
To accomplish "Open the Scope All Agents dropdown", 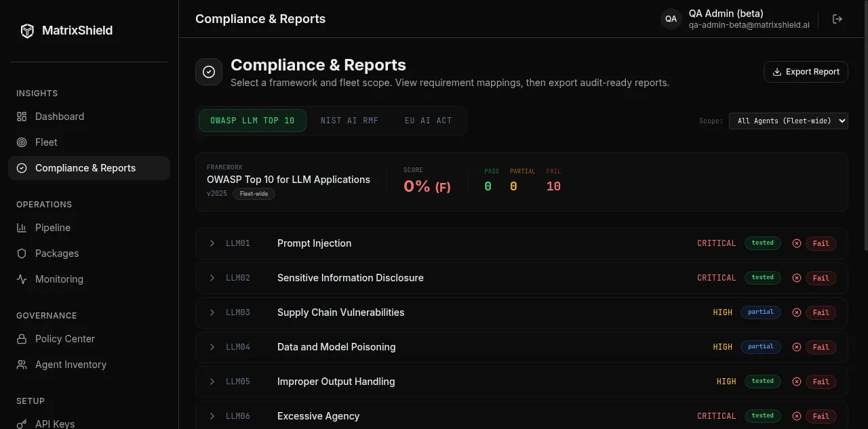I will pyautogui.click(x=789, y=121).
